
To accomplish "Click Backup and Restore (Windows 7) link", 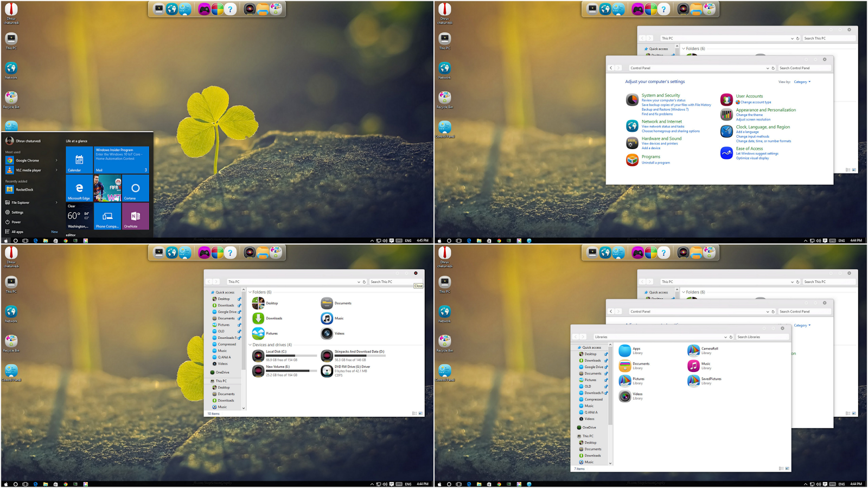I will tap(665, 110).
